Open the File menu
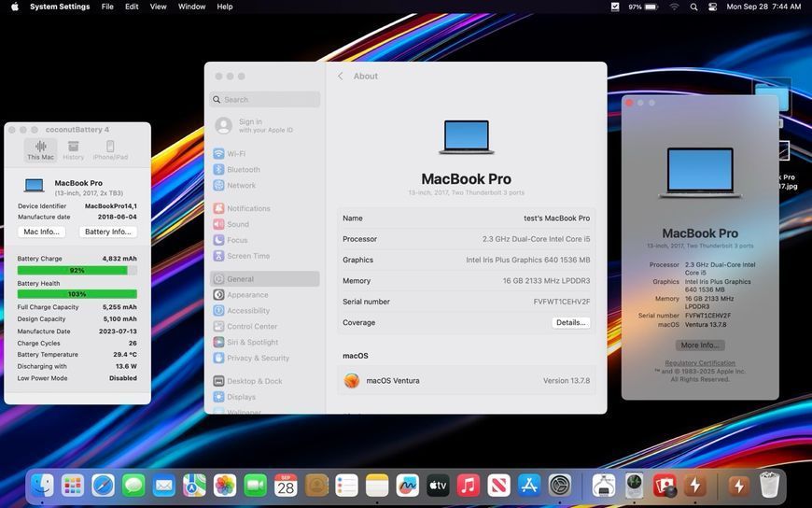 (x=107, y=7)
